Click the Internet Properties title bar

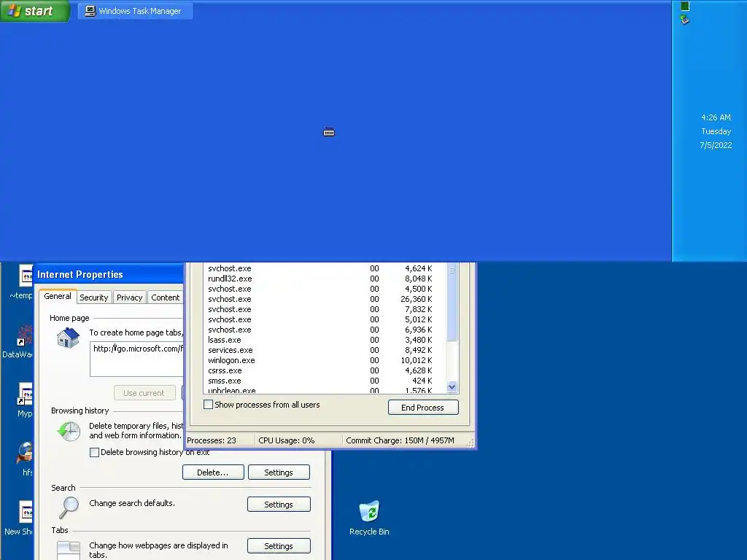[109, 274]
